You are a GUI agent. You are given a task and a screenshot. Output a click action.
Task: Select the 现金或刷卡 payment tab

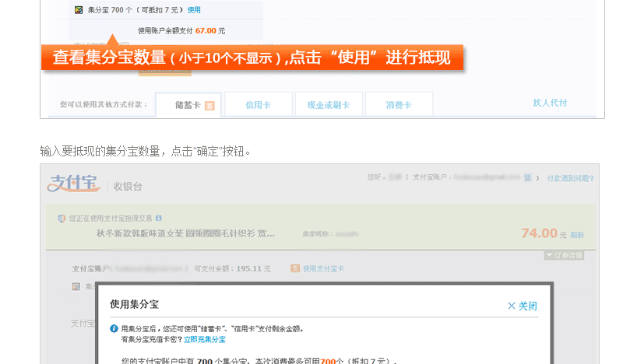[329, 105]
